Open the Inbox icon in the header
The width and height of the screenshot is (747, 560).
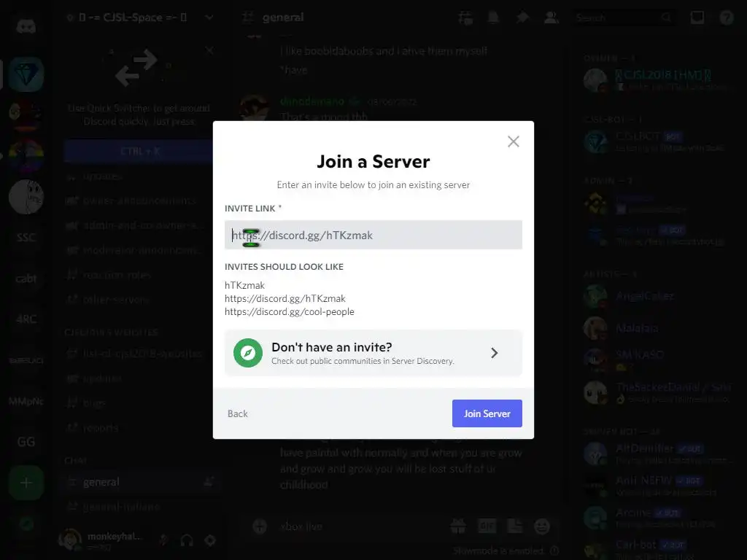697,17
